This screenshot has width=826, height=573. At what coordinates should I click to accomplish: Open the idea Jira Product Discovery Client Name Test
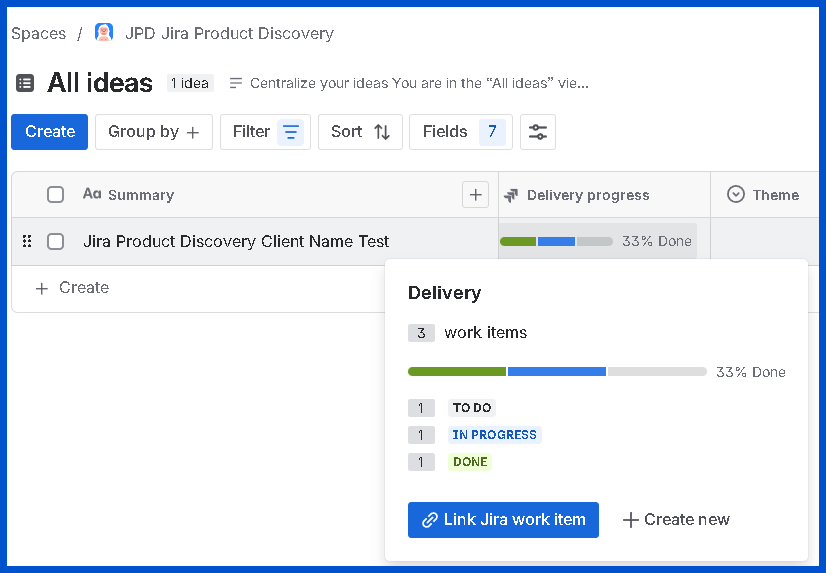(x=236, y=241)
